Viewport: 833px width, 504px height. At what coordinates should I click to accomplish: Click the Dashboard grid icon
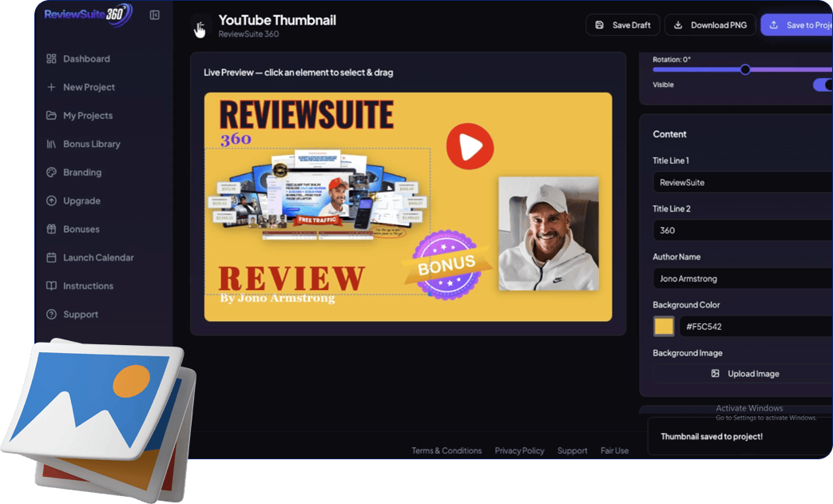(x=51, y=59)
